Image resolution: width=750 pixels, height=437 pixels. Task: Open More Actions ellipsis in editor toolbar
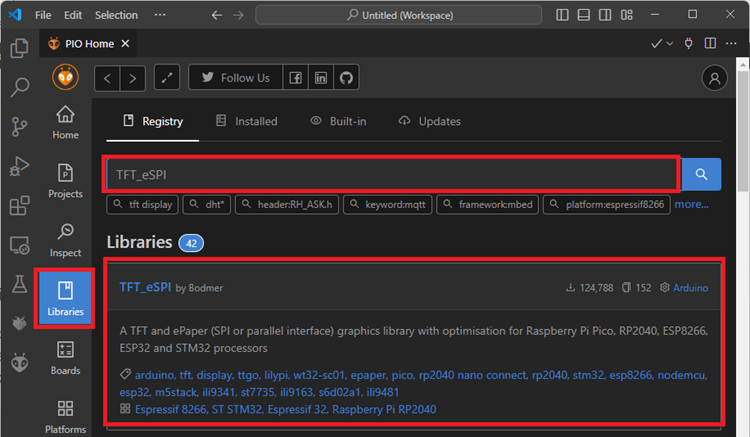click(x=731, y=44)
